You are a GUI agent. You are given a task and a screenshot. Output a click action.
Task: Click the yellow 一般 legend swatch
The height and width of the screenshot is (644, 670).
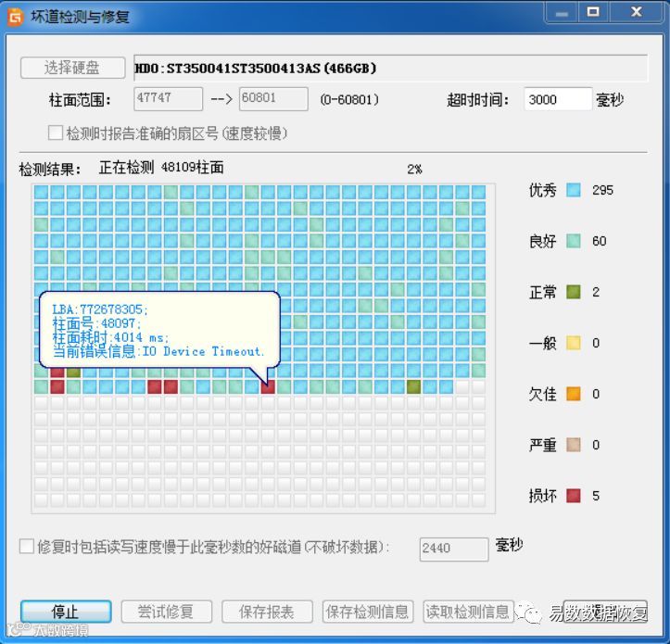click(574, 343)
